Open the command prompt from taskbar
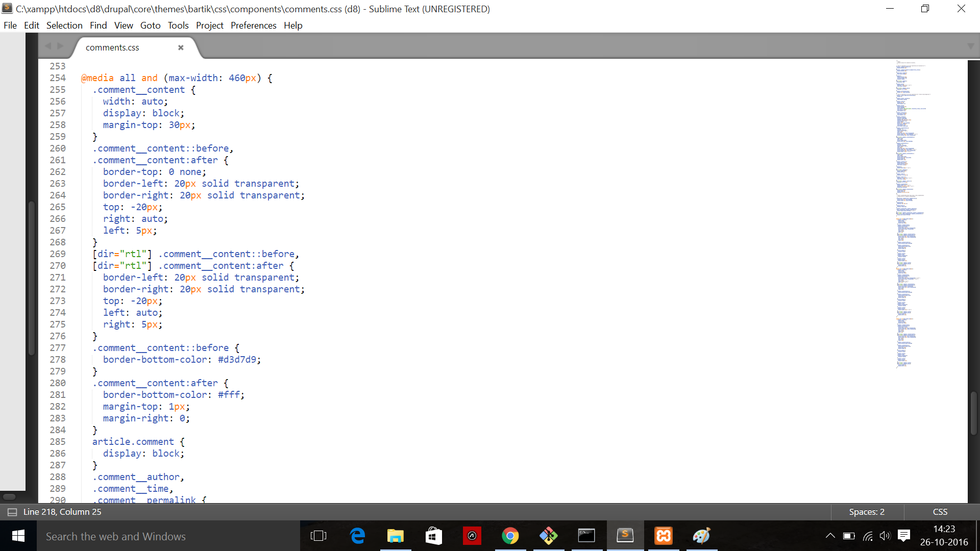Image resolution: width=980 pixels, height=551 pixels. click(586, 536)
